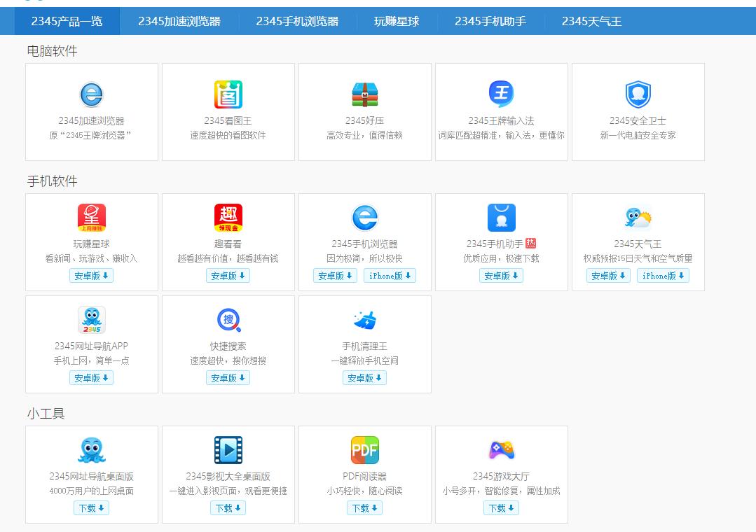Click text 小巧轻快,随心阅读
756x532 pixels.
click(x=365, y=491)
